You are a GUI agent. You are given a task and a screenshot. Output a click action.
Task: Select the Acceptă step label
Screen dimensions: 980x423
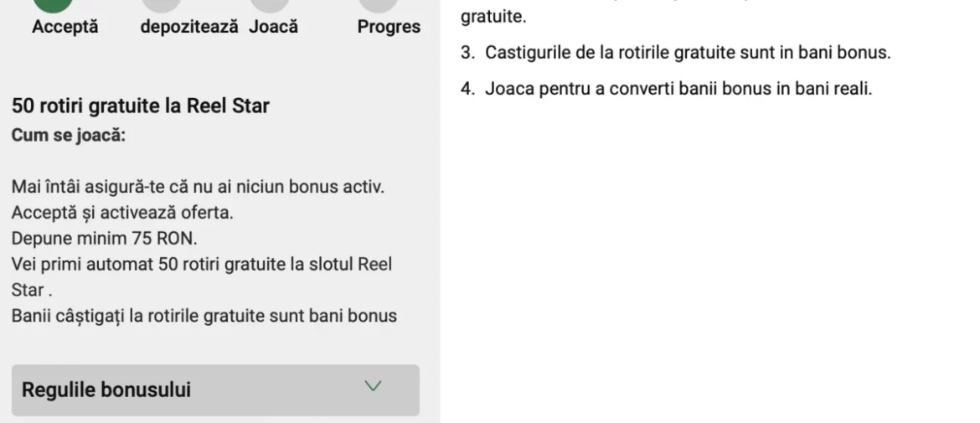coord(65,27)
